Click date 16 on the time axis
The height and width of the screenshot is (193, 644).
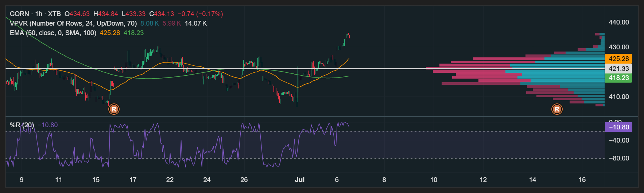[x=582, y=180]
